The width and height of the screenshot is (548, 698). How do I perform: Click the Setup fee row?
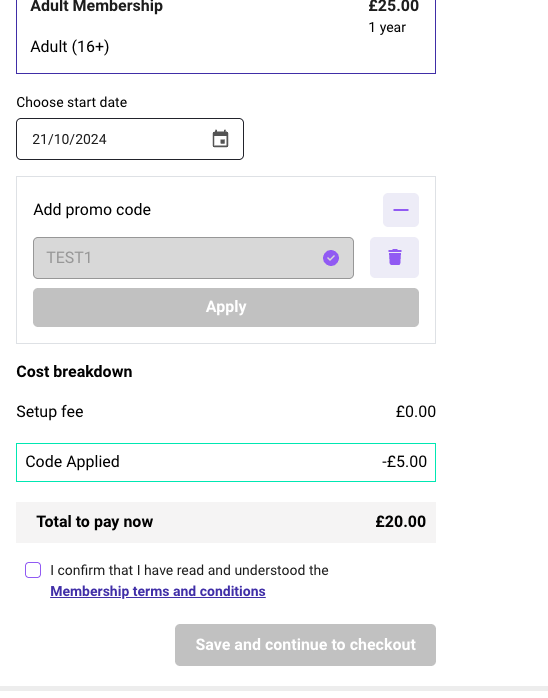pos(226,412)
